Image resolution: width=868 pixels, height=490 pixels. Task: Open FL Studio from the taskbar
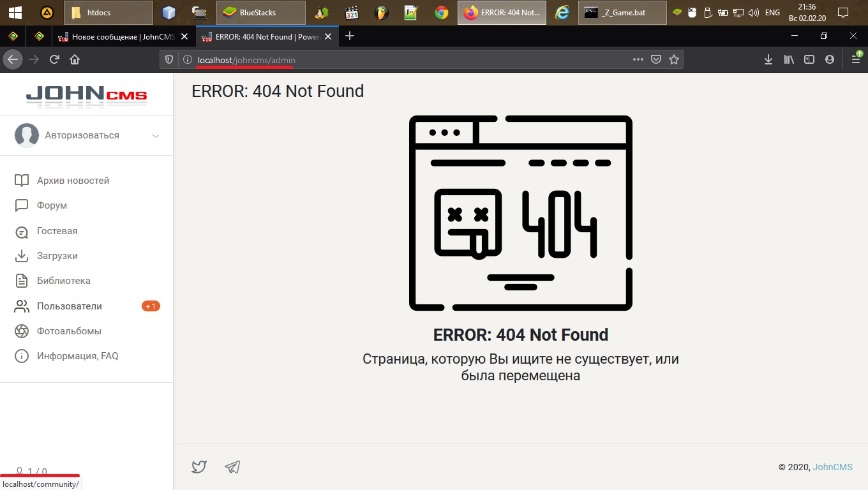point(382,12)
